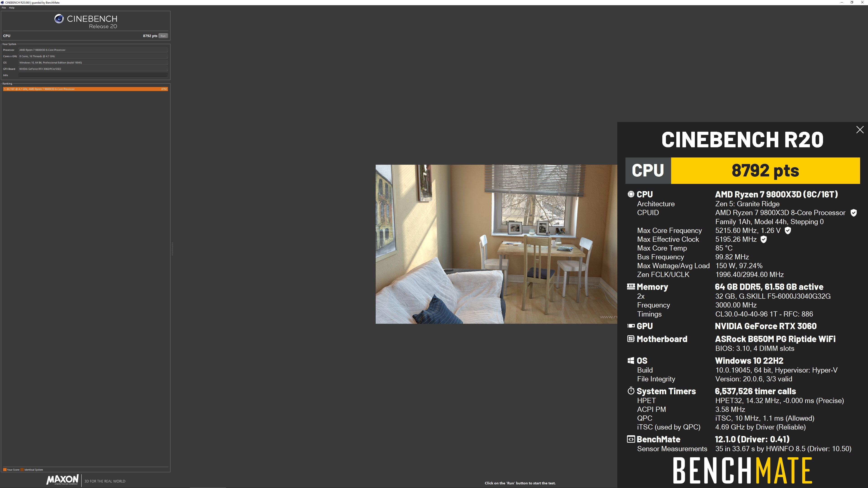Close the BenchMate result overlay
The image size is (868, 488).
[x=860, y=130]
